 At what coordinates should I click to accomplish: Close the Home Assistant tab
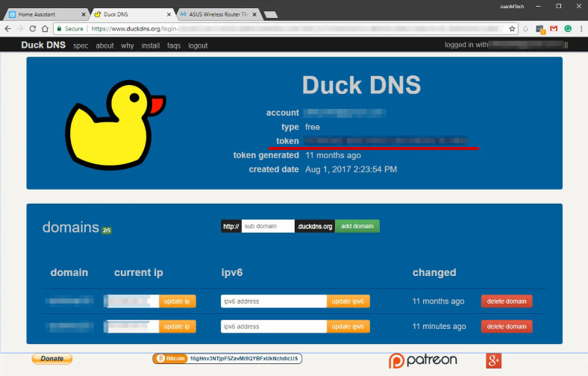[x=84, y=14]
